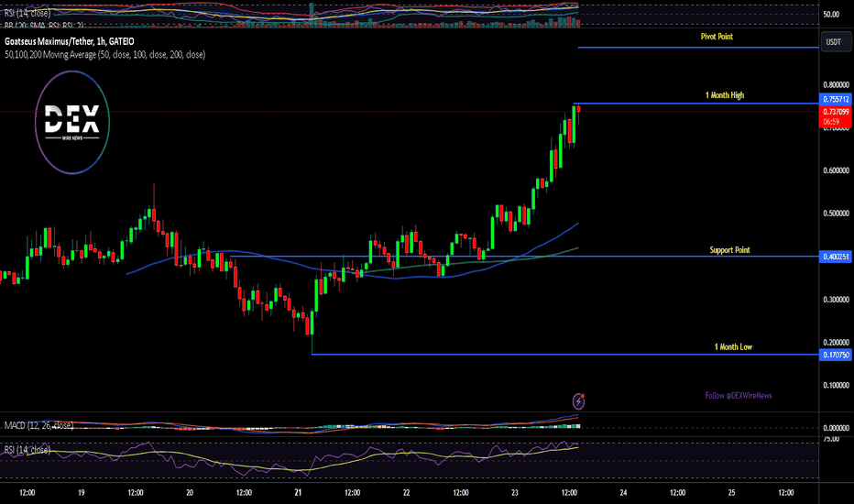Click the date 21 on time axis

(298, 493)
